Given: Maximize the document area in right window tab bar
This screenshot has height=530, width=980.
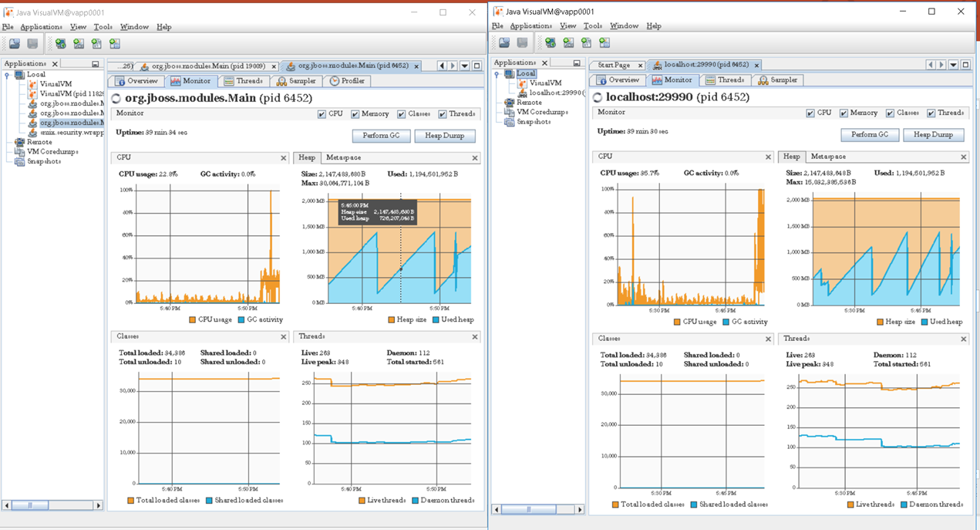Looking at the screenshot, I should click(x=965, y=65).
